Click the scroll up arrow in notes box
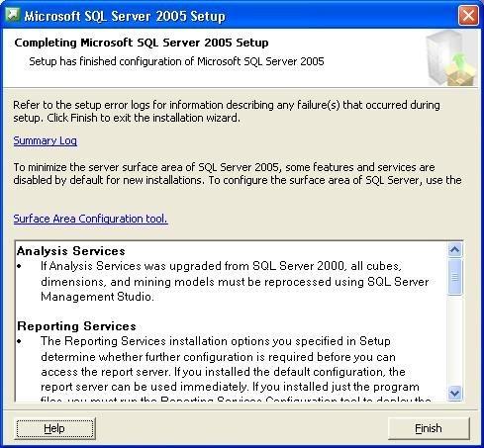The image size is (484, 448). (455, 250)
